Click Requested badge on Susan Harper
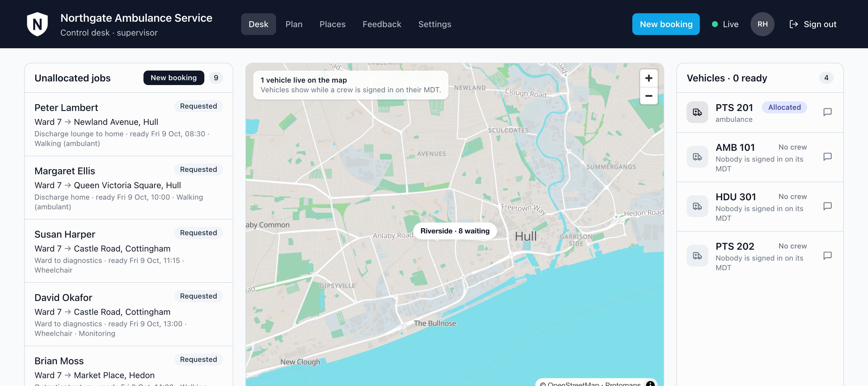This screenshot has width=868, height=386. point(198,233)
